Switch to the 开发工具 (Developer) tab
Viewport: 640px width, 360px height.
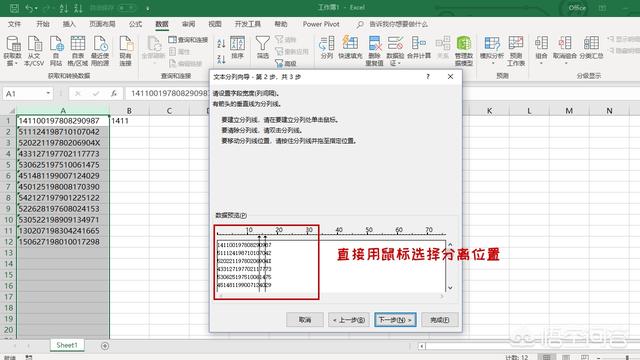248,24
